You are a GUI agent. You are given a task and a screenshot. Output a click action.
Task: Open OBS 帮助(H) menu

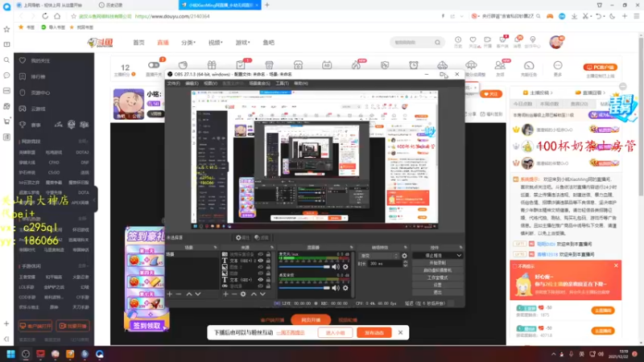301,84
